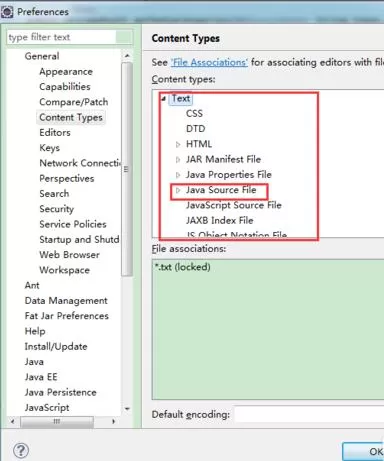Click the Default encoding input field
Image resolution: width=384 pixels, height=461 pixels.
(x=309, y=414)
